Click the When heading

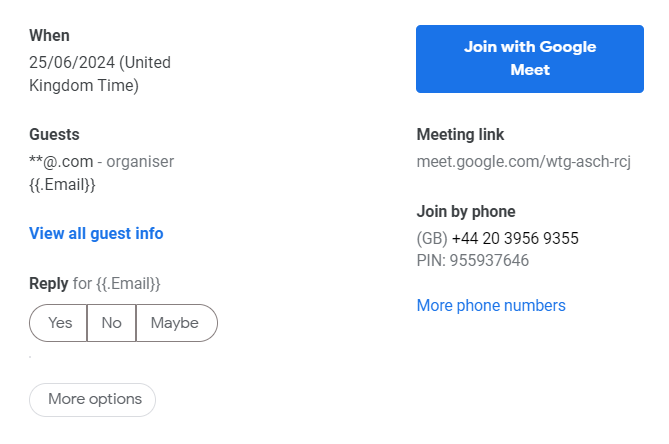pos(49,35)
